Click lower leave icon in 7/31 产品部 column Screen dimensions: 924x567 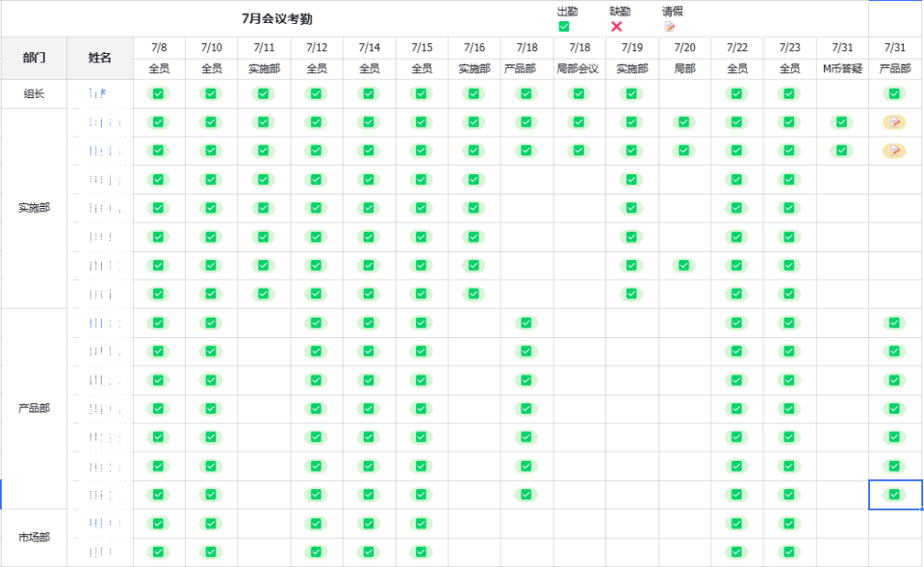pos(894,151)
